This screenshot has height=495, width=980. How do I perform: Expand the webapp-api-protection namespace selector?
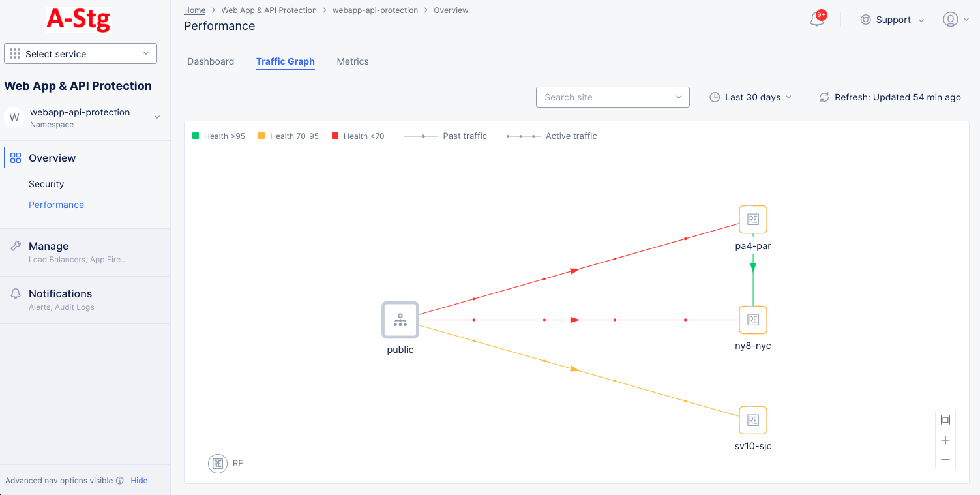[x=156, y=117]
